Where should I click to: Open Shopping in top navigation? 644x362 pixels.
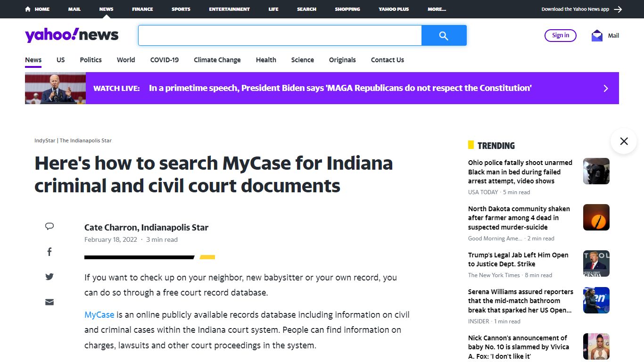click(347, 9)
